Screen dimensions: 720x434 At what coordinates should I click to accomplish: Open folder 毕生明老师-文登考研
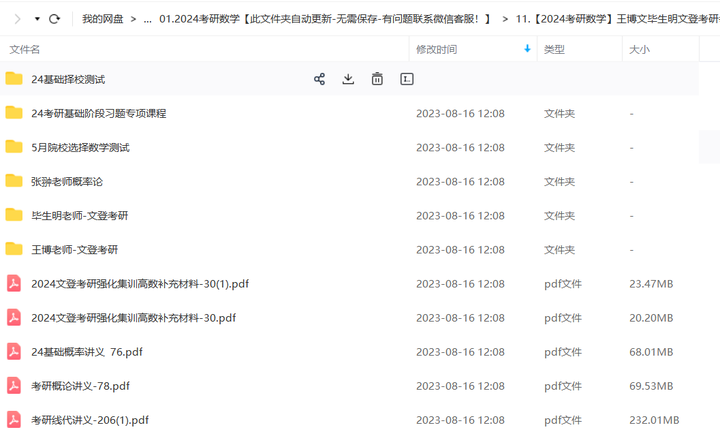[x=79, y=215]
